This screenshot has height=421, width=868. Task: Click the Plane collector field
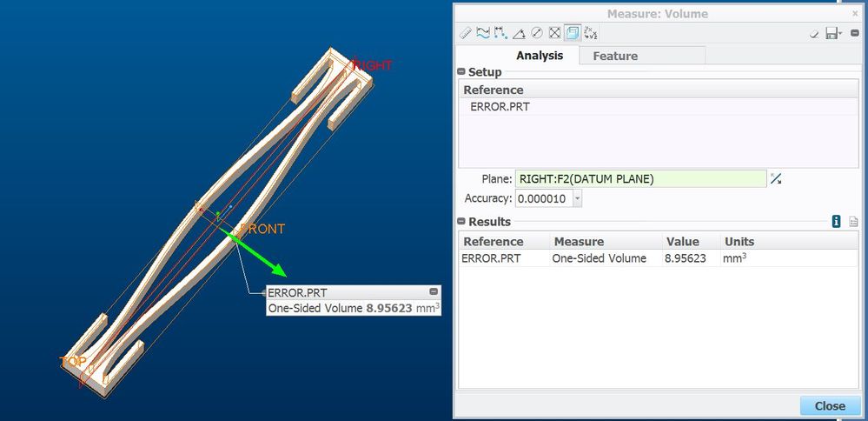(x=640, y=179)
